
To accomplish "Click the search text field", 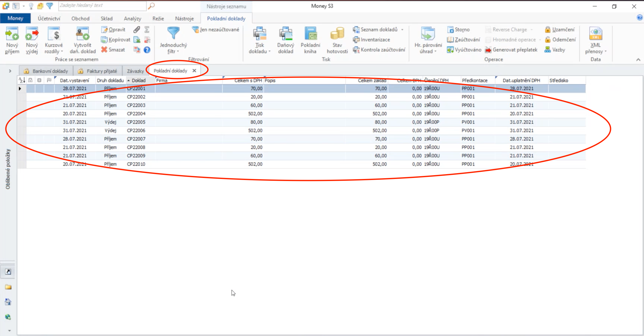I will 102,6.
